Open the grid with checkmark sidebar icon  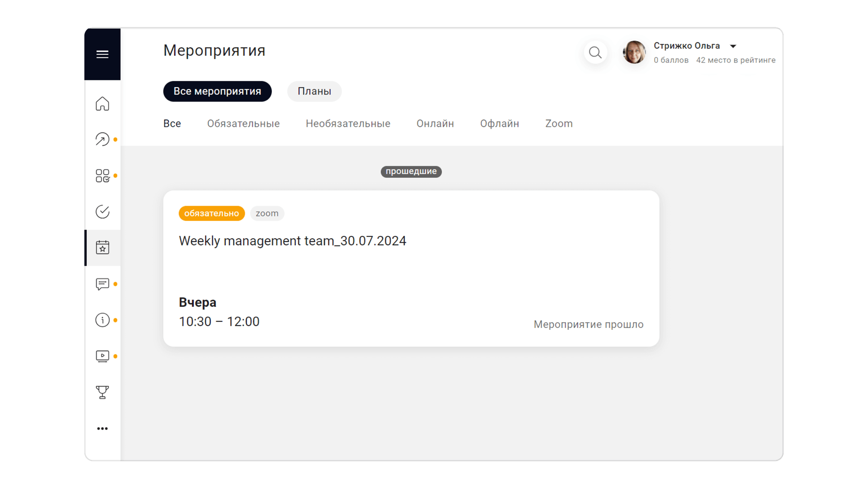102,175
